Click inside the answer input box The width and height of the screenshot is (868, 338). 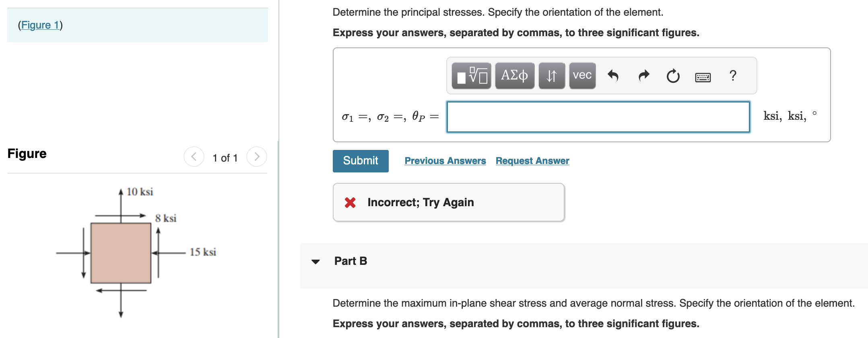(598, 117)
